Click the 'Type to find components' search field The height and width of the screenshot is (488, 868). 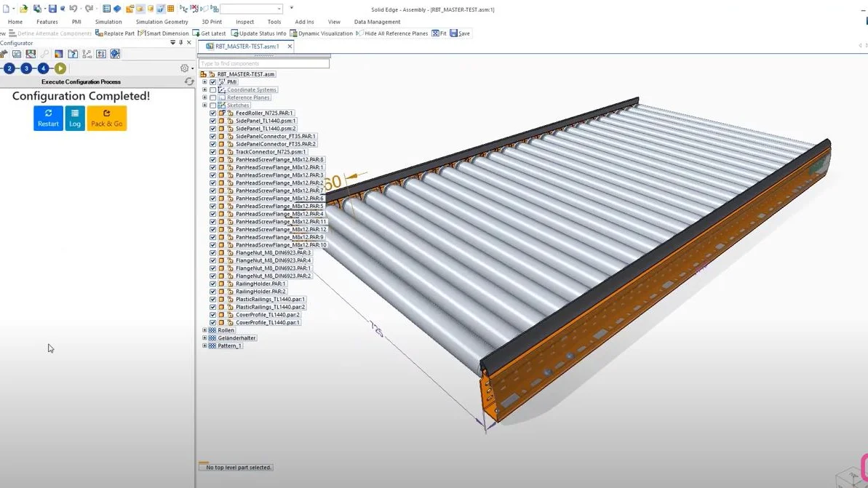coord(263,64)
